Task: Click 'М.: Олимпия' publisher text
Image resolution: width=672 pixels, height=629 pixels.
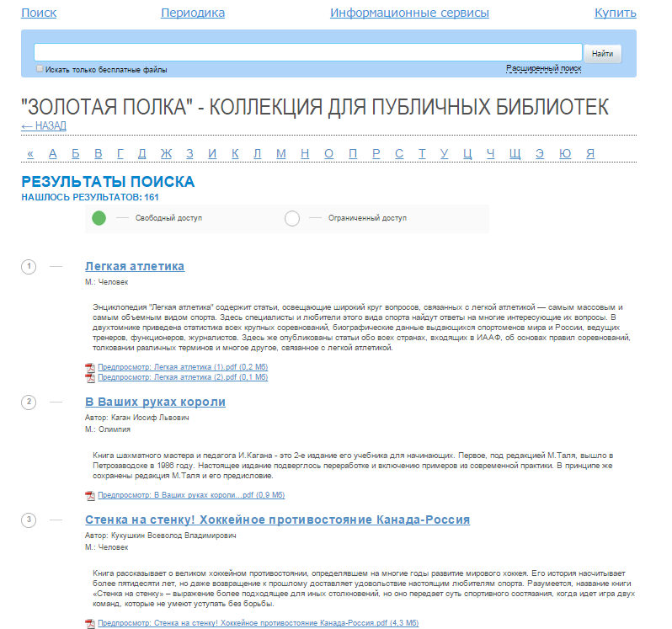Action: pos(108,429)
